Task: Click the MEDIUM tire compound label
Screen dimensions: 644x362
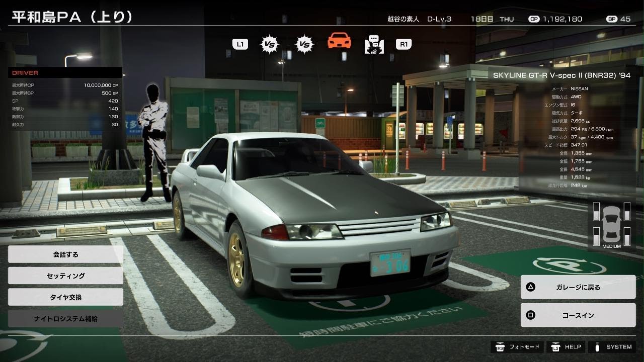Action: coord(611,246)
